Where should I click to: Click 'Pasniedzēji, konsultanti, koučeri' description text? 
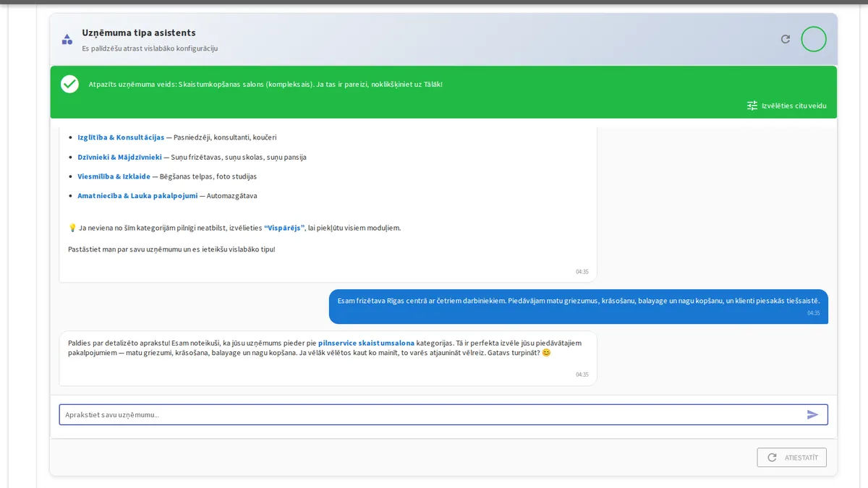[225, 137]
